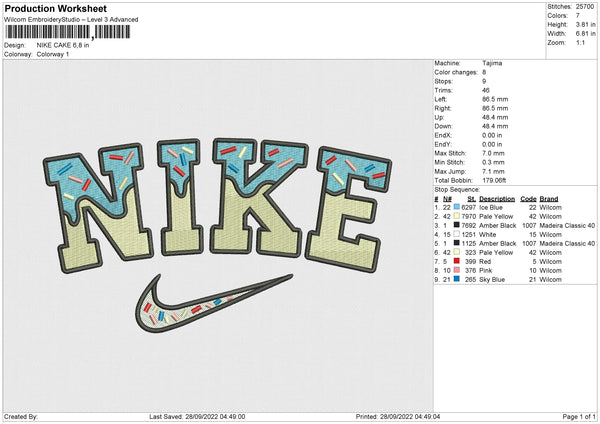Click the Pale Yellow swatch in stop row 2
The height and width of the screenshot is (424, 600).
click(457, 216)
